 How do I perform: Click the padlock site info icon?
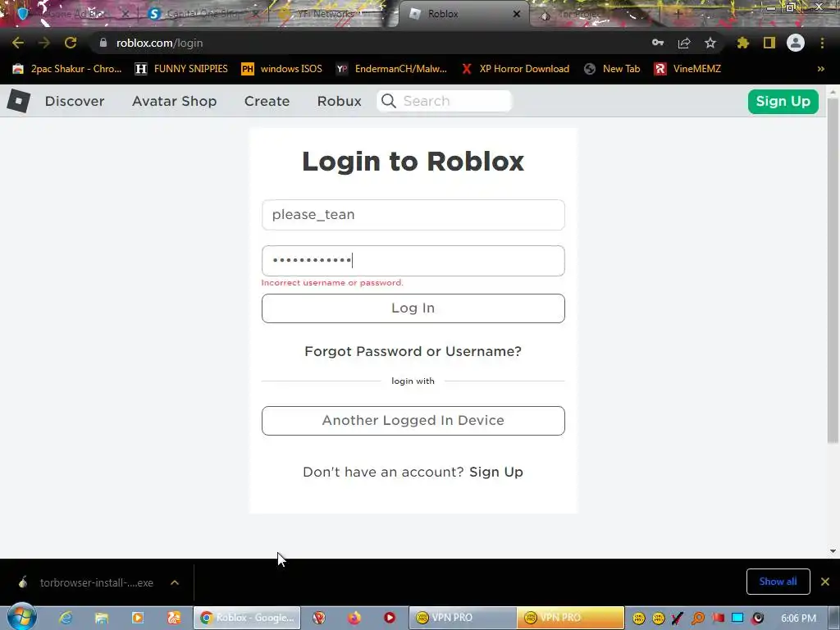point(103,43)
